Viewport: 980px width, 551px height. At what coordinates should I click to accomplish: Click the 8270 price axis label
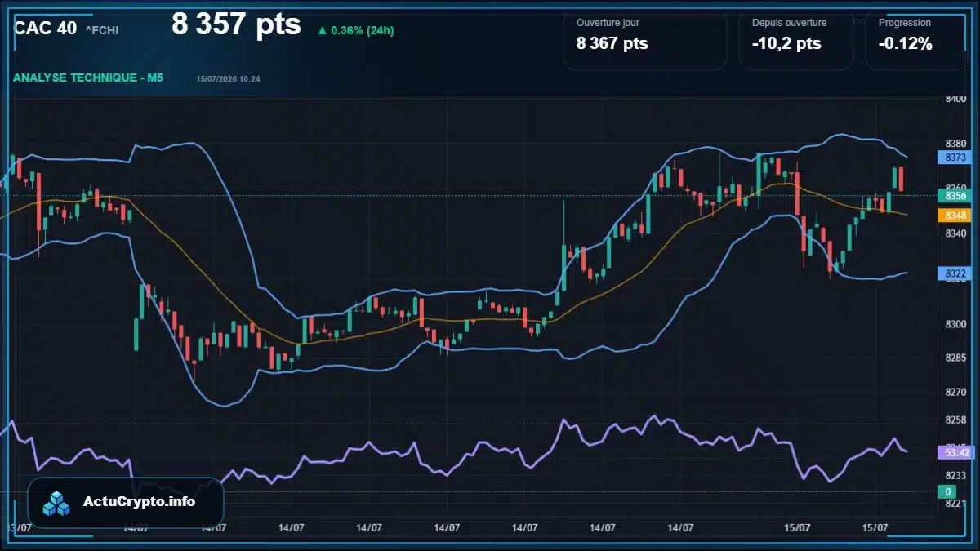[955, 392]
